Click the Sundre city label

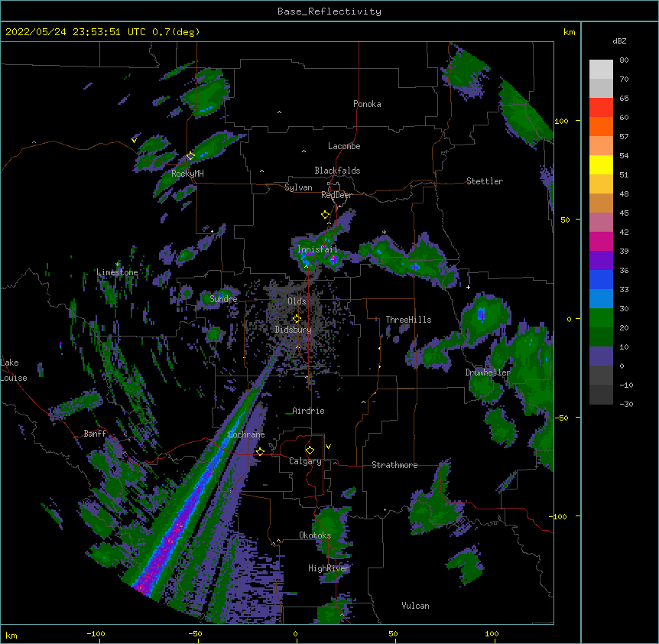pos(223,299)
